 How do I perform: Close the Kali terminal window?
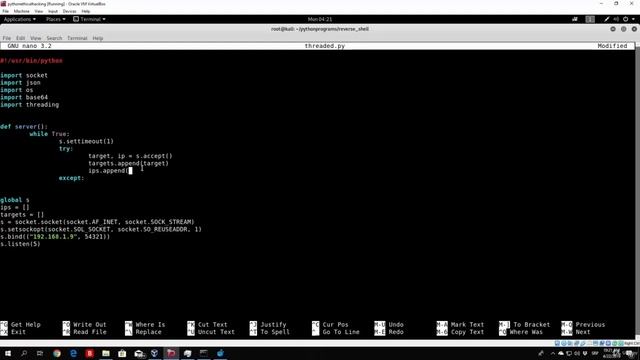point(634,29)
